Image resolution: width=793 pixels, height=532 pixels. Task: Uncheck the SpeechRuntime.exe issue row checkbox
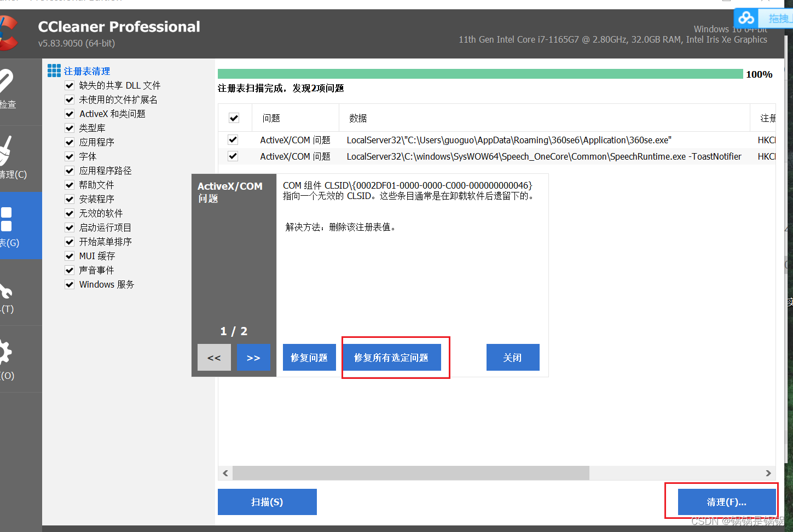coord(233,156)
